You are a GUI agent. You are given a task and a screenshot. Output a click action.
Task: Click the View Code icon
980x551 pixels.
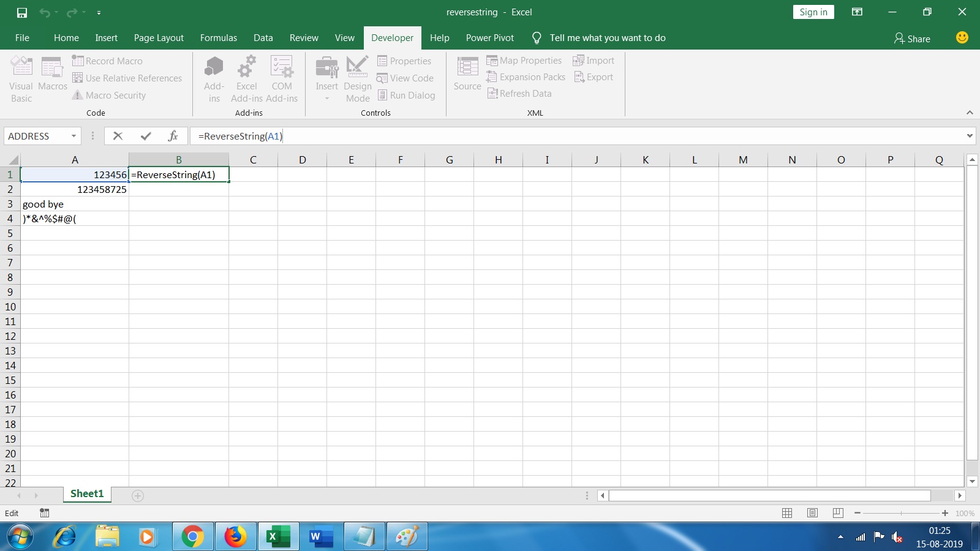point(383,78)
